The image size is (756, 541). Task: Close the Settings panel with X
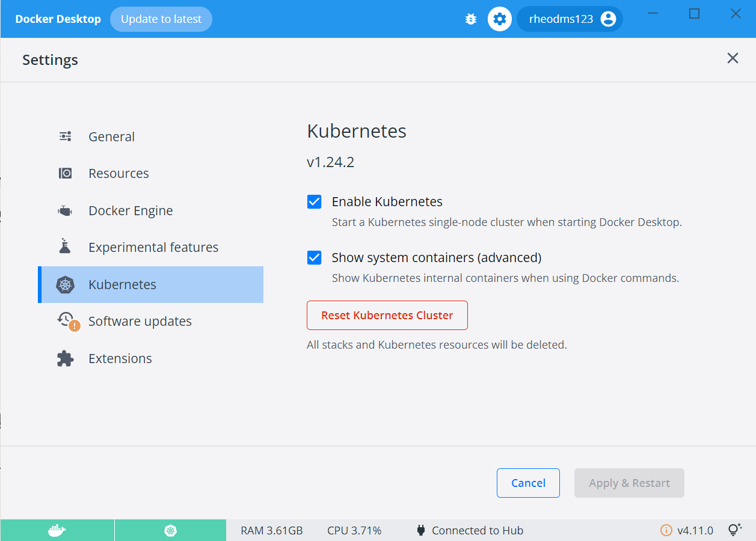[733, 58]
